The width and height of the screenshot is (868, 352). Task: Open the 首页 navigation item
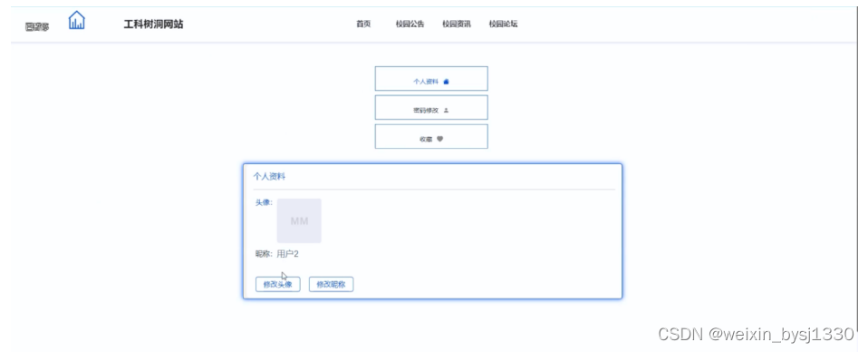click(363, 24)
